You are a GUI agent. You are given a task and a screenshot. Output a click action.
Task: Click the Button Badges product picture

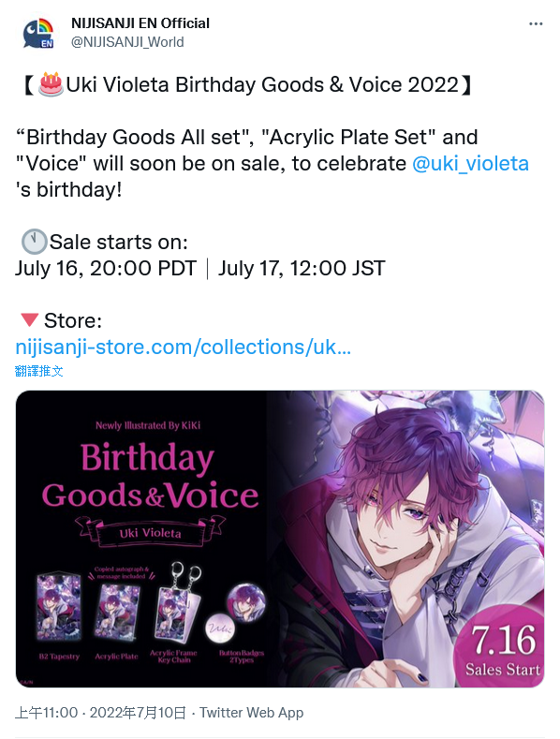pos(235,612)
